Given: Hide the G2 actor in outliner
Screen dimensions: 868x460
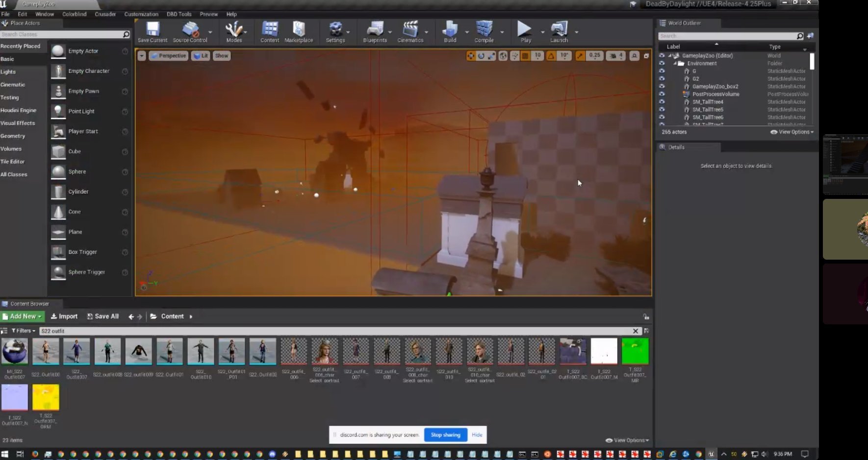Looking at the screenshot, I should [x=662, y=78].
